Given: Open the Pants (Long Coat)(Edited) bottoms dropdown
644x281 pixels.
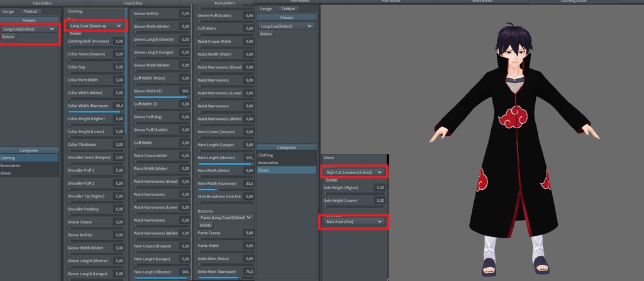Looking at the screenshot, I should (226, 218).
